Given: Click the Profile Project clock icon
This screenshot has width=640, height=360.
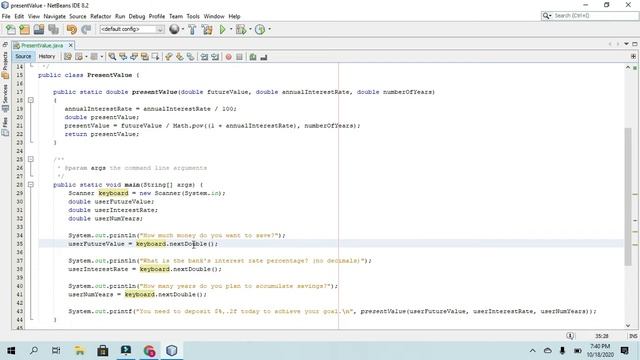Looking at the screenshot, I should coord(260,29).
